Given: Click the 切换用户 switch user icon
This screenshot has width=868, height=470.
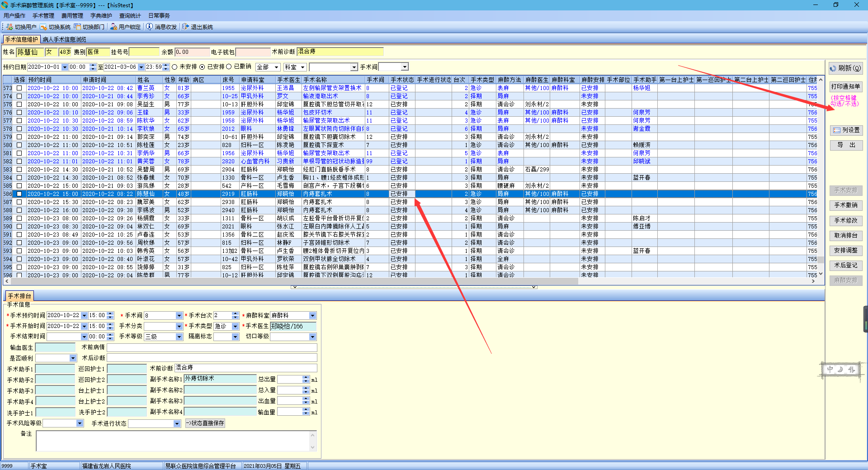Looking at the screenshot, I should click(9, 27).
